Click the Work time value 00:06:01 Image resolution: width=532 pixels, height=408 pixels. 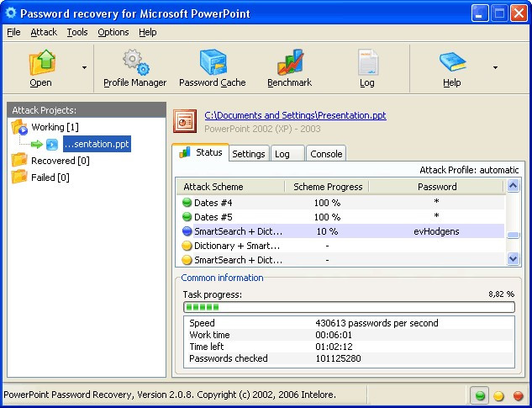(334, 335)
